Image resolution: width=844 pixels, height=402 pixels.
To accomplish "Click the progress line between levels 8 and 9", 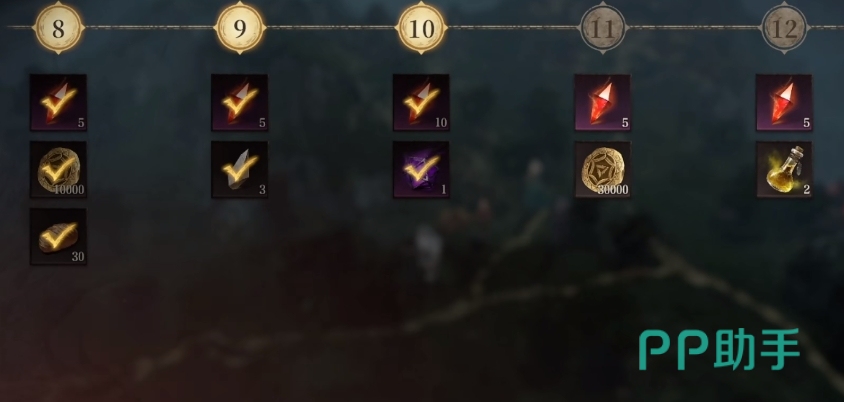I will point(149,27).
